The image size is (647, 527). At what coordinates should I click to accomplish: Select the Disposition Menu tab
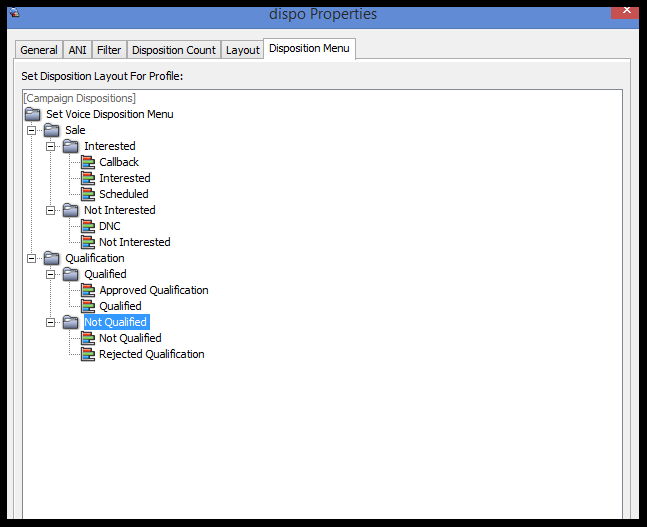pos(309,48)
